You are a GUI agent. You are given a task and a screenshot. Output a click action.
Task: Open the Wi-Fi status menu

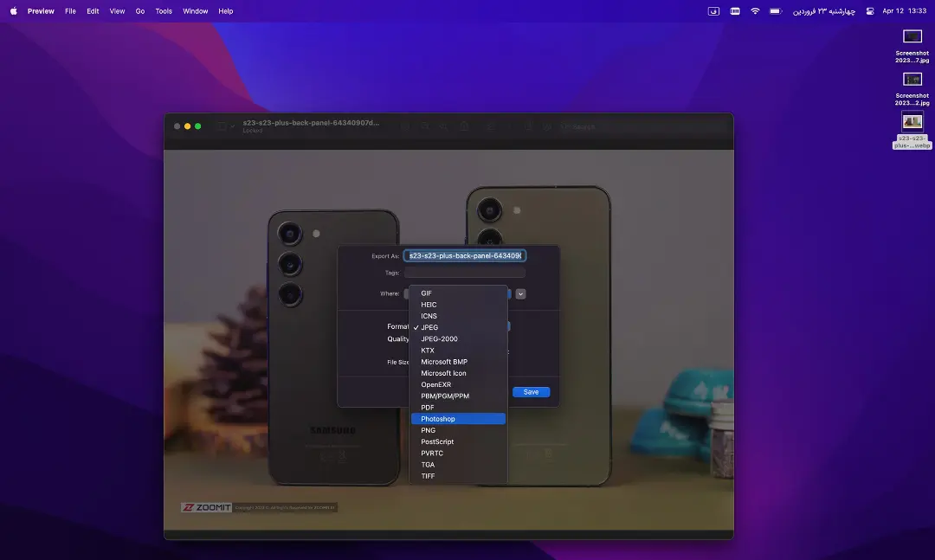coord(755,10)
